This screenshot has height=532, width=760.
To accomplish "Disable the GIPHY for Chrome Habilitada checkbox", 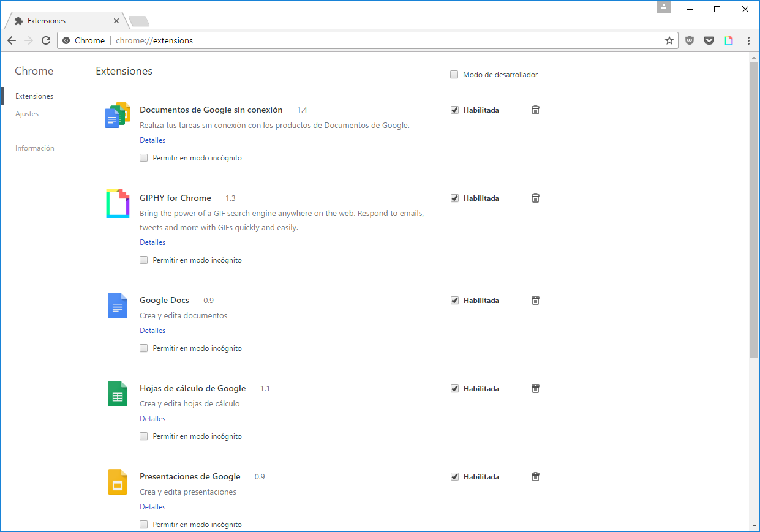I will pyautogui.click(x=454, y=198).
